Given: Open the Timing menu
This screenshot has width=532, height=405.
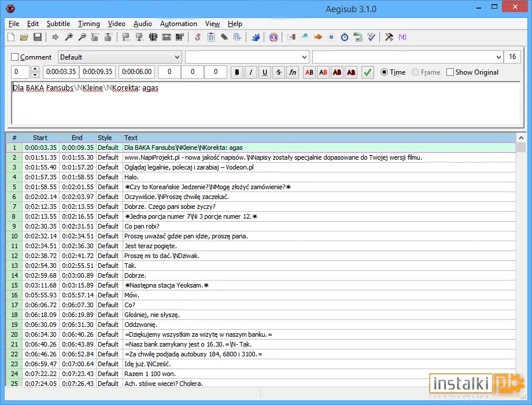Looking at the screenshot, I should click(x=89, y=24).
